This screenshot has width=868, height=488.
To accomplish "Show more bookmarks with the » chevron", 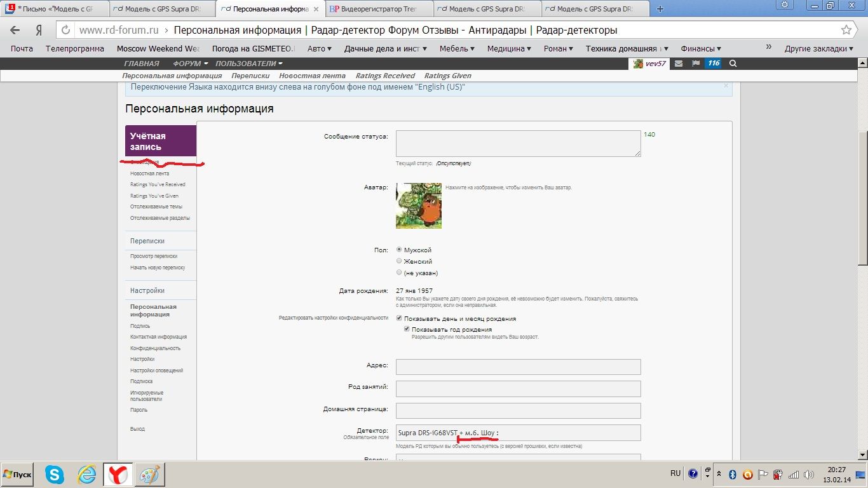I will [x=769, y=48].
